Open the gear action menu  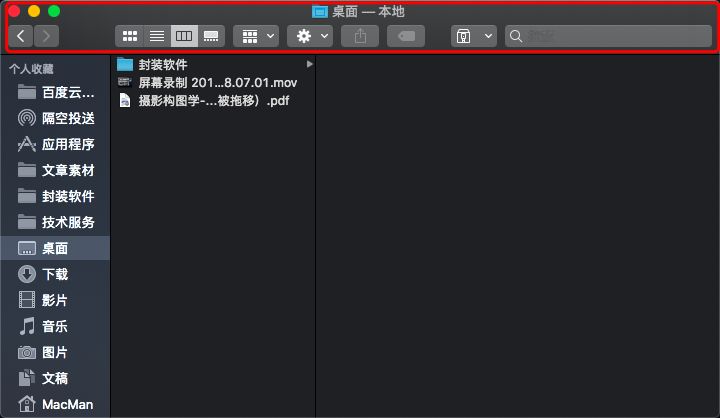click(x=310, y=36)
